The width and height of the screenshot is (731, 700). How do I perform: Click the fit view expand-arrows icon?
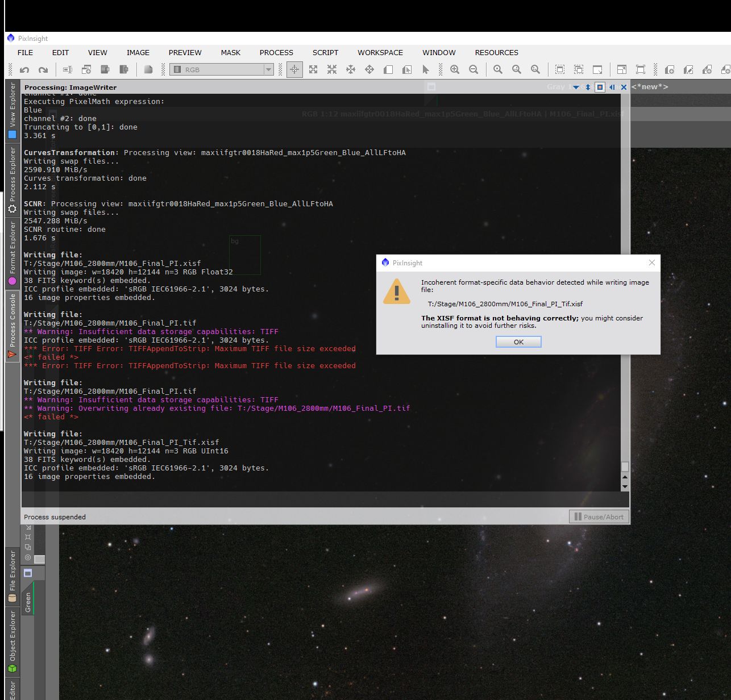pyautogui.click(x=313, y=69)
